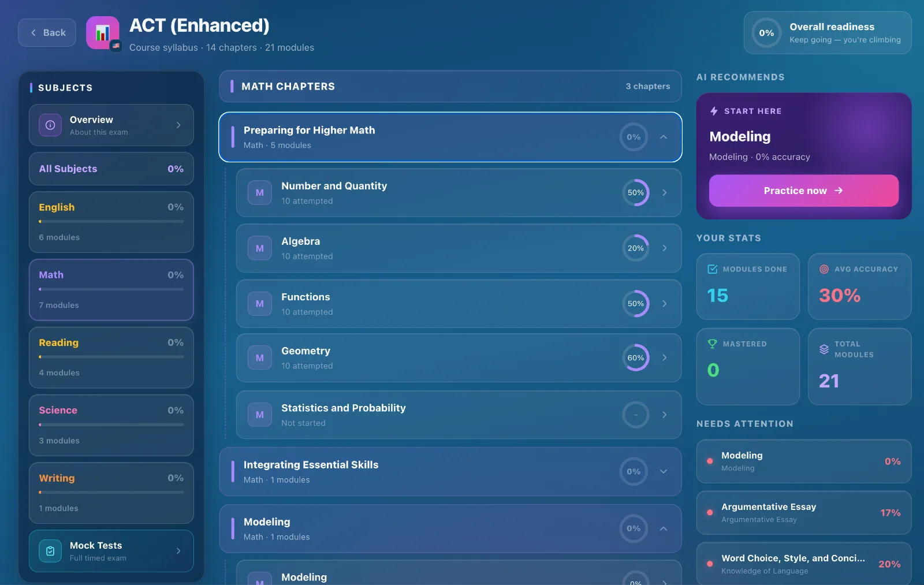Click the ACT course app icon

coord(103,33)
